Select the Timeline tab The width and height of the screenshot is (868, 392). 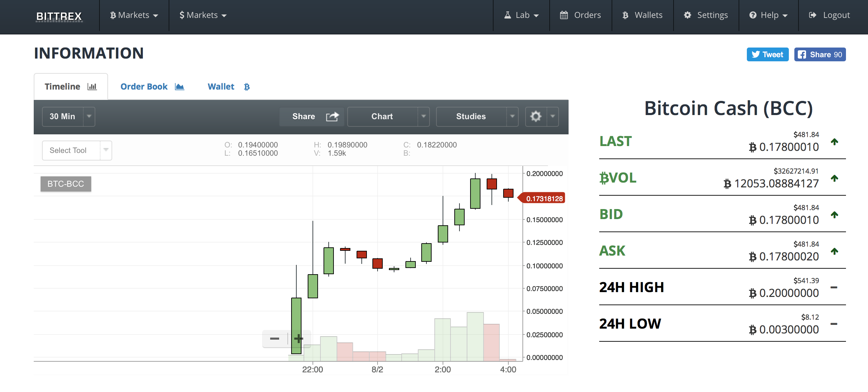(x=71, y=86)
